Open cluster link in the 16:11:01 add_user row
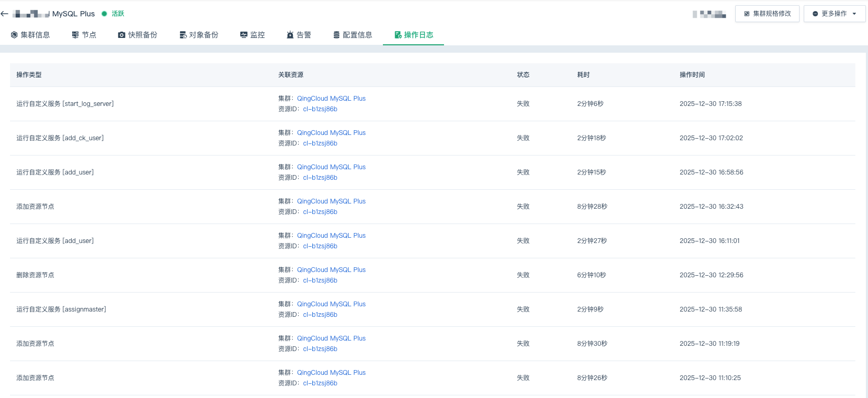 click(x=331, y=236)
